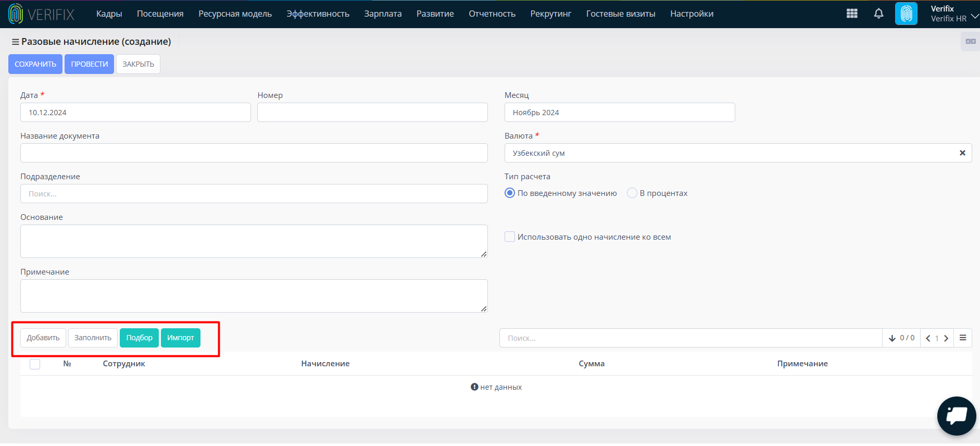Open the Месяц dropdown showing Ноябрь 2024
Image resolution: width=980 pixels, height=446 pixels.
(x=620, y=113)
